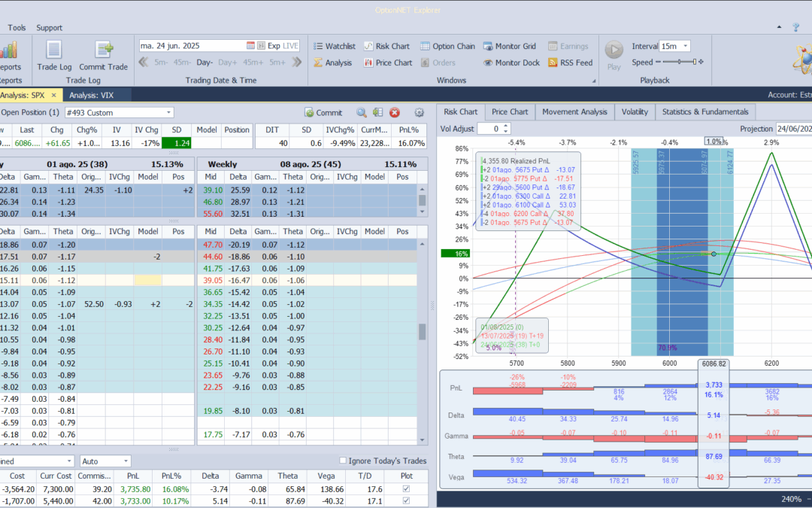812x508 pixels.
Task: Open the Volatility tab
Action: click(x=635, y=112)
